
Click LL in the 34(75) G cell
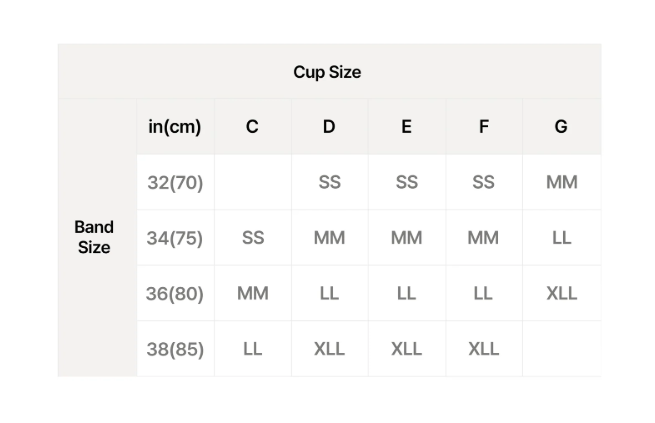point(561,238)
